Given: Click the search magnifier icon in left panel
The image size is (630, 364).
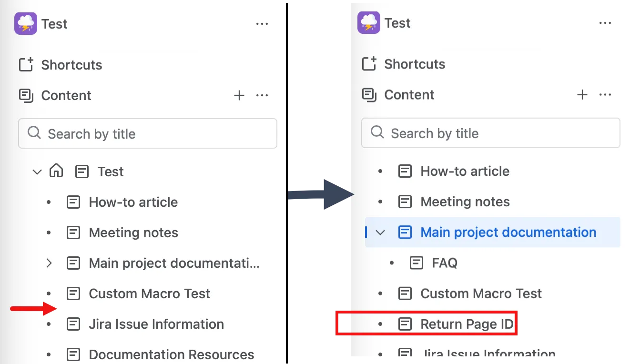Looking at the screenshot, I should pos(34,132).
